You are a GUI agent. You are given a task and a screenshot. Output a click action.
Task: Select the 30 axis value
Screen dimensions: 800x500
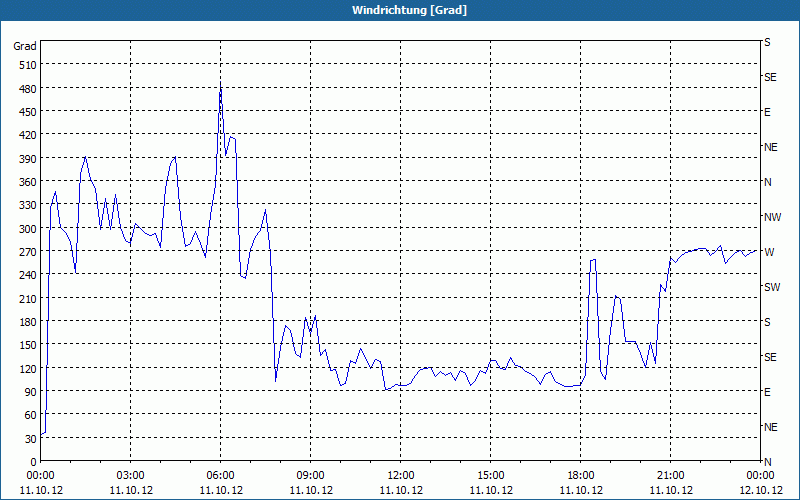(x=31, y=438)
